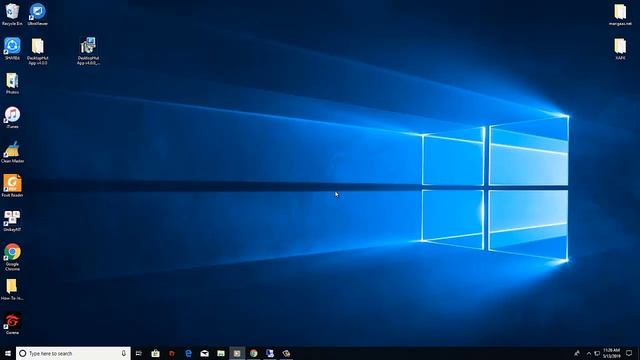Open the Action Center notifications icon
640x360 pixels.
pyautogui.click(x=629, y=353)
